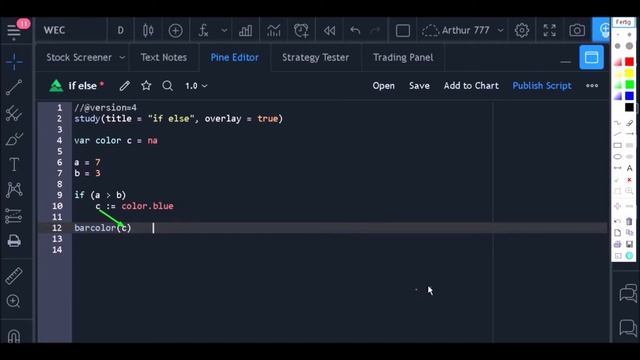Screen dimensions: 640x360
Task: Favorite the script with star icon
Action: click(146, 86)
